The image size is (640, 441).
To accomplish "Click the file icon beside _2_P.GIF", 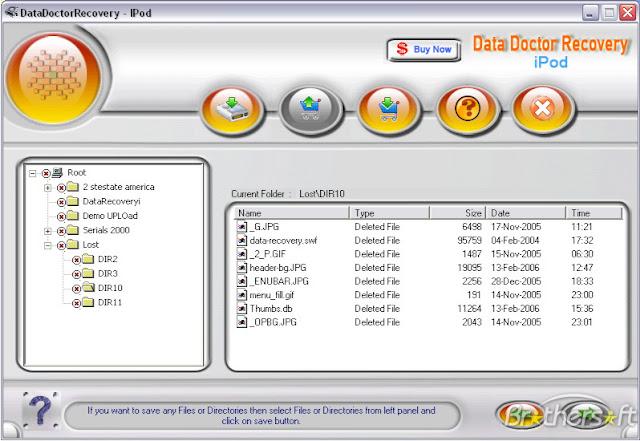I will pos(242,254).
